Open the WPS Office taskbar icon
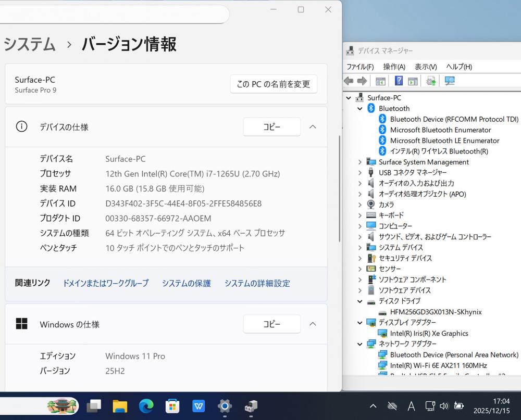 (199, 406)
